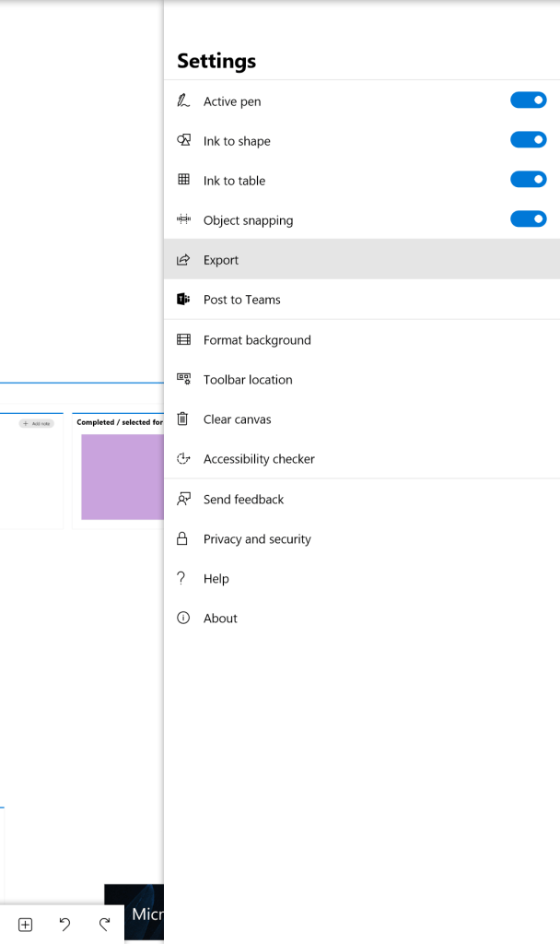Click the Ink to table grid icon

tap(183, 181)
